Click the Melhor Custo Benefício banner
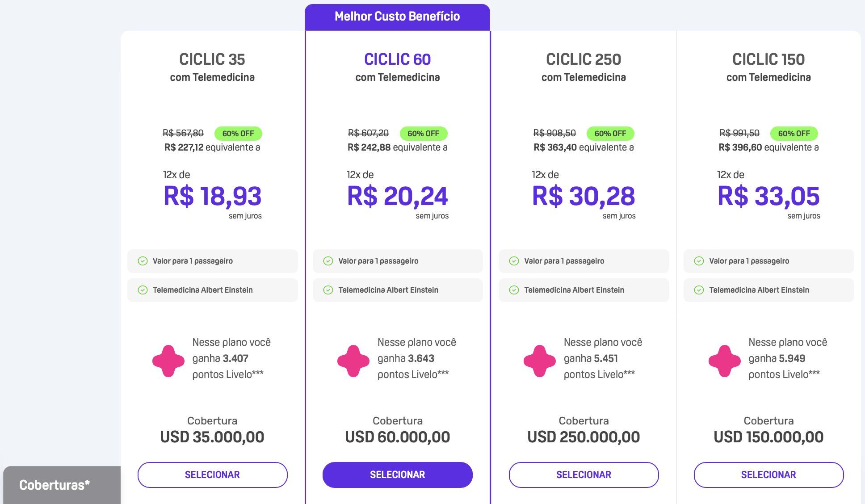This screenshot has height=504, width=865. pos(397,17)
